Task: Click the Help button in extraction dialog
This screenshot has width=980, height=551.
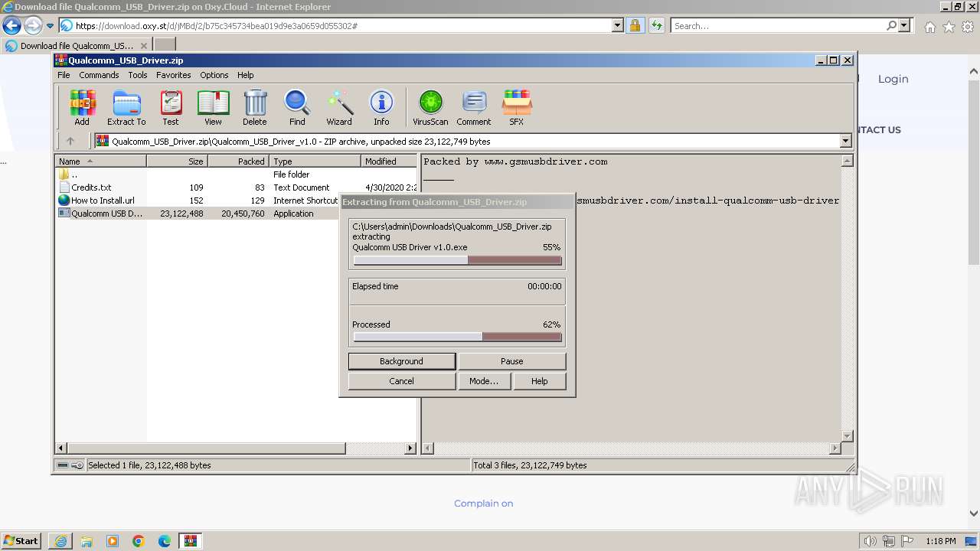Action: point(540,381)
